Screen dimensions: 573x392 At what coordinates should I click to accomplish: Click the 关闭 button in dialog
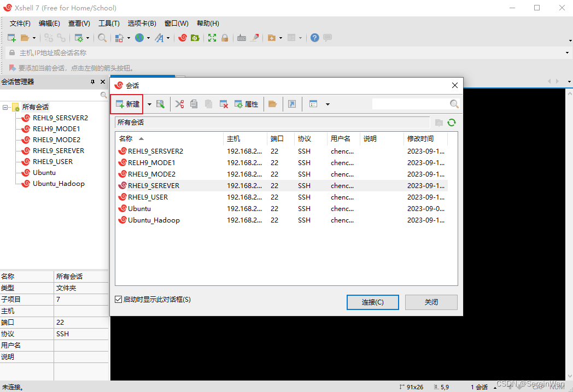pyautogui.click(x=431, y=302)
